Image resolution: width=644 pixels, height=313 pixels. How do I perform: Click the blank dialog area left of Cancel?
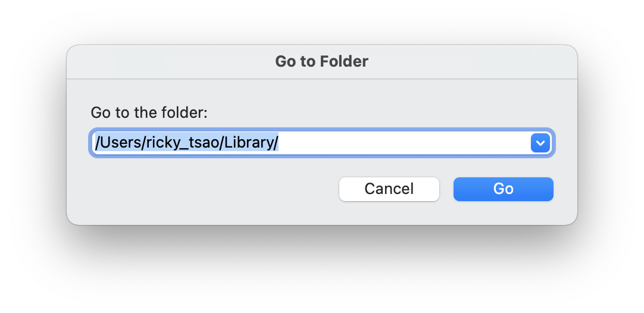[214, 189]
